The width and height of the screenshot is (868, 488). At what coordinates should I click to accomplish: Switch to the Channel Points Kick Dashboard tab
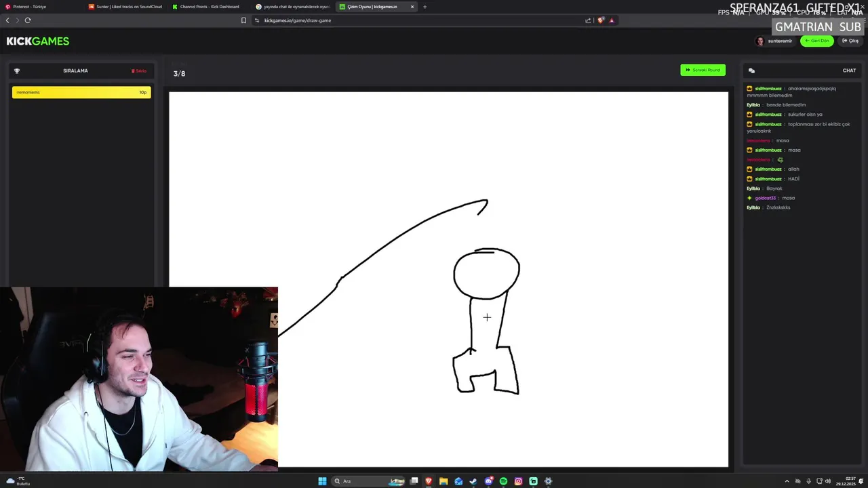coord(209,7)
